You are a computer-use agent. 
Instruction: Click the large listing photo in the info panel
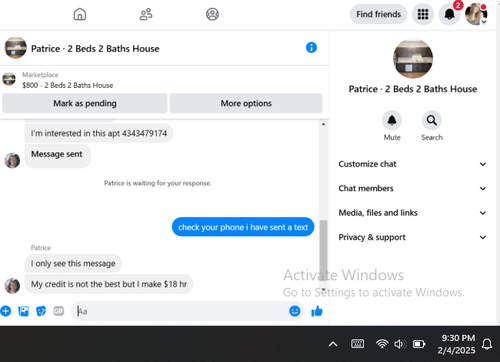(x=413, y=59)
